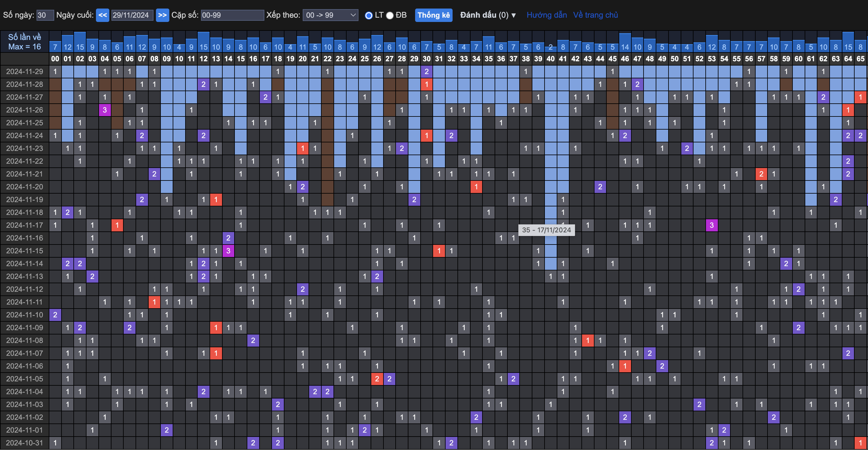The height and width of the screenshot is (450, 868).
Task: Open the Hướng dẫn link
Action: click(547, 15)
